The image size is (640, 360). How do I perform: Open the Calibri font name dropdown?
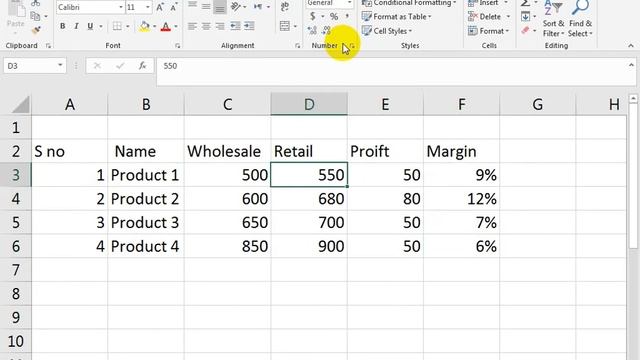121,7
